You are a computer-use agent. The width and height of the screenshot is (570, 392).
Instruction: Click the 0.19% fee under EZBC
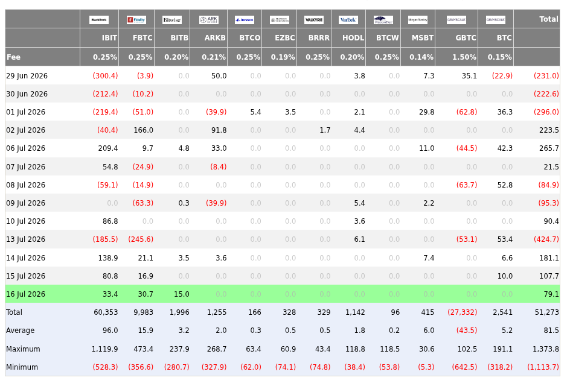coord(283,57)
